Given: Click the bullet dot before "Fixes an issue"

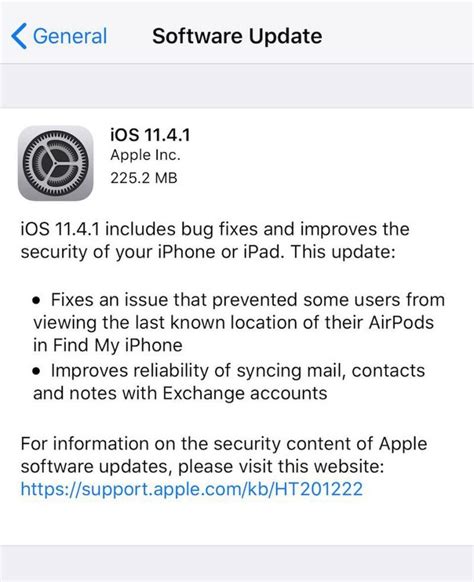Looking at the screenshot, I should 36,300.
